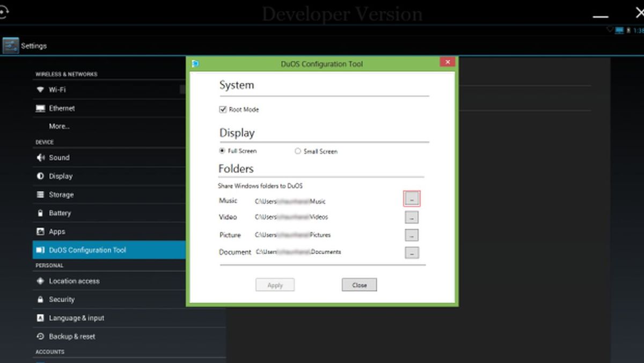Viewport: 644px width, 363px height.
Task: Expand More wireless network options
Action: point(59,126)
